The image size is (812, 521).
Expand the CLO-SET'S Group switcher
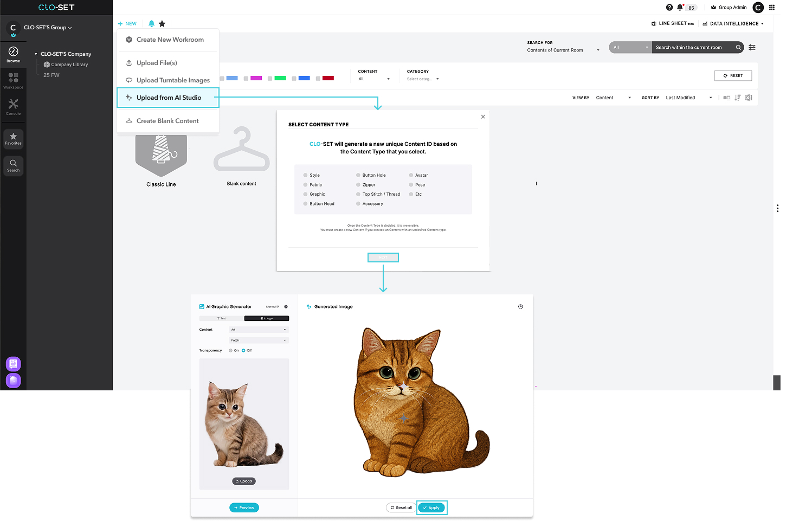click(x=48, y=27)
